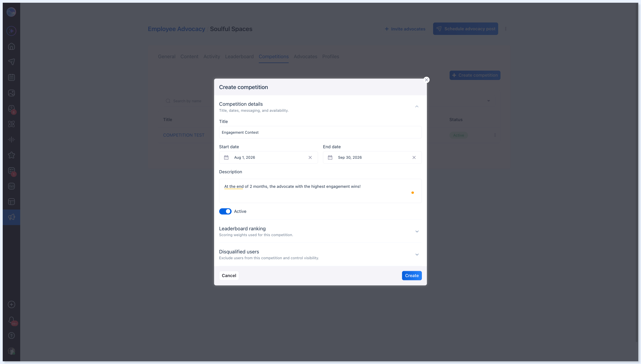Open the star reviews icon in sidebar
Image resolution: width=641 pixels, height=364 pixels.
(x=11, y=155)
